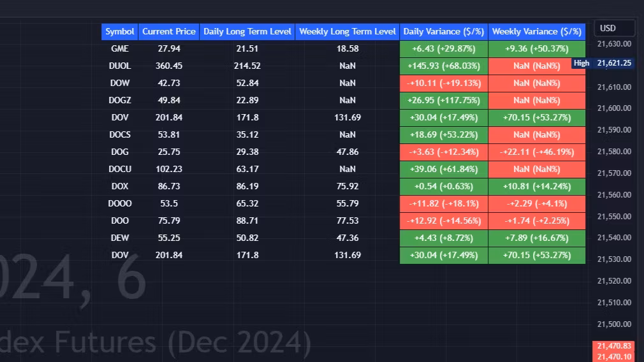Select the DUOL symbol in the table
This screenshot has width=644, height=362.
coord(120,66)
